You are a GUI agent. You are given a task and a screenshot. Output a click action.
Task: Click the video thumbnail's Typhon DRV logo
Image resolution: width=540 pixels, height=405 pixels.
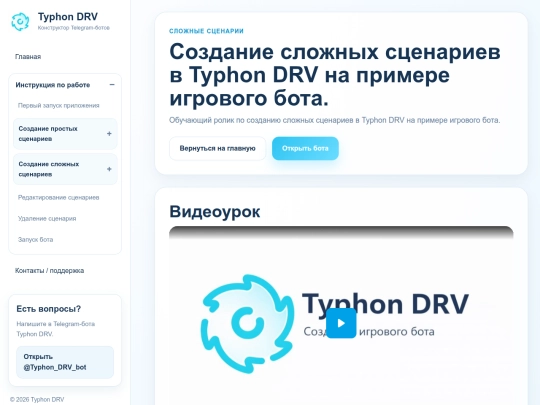pyautogui.click(x=247, y=324)
